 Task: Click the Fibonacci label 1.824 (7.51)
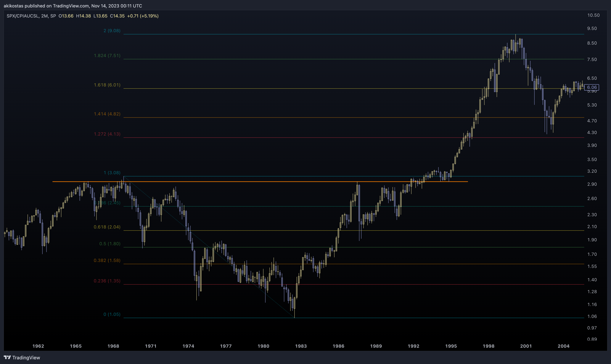pyautogui.click(x=107, y=56)
